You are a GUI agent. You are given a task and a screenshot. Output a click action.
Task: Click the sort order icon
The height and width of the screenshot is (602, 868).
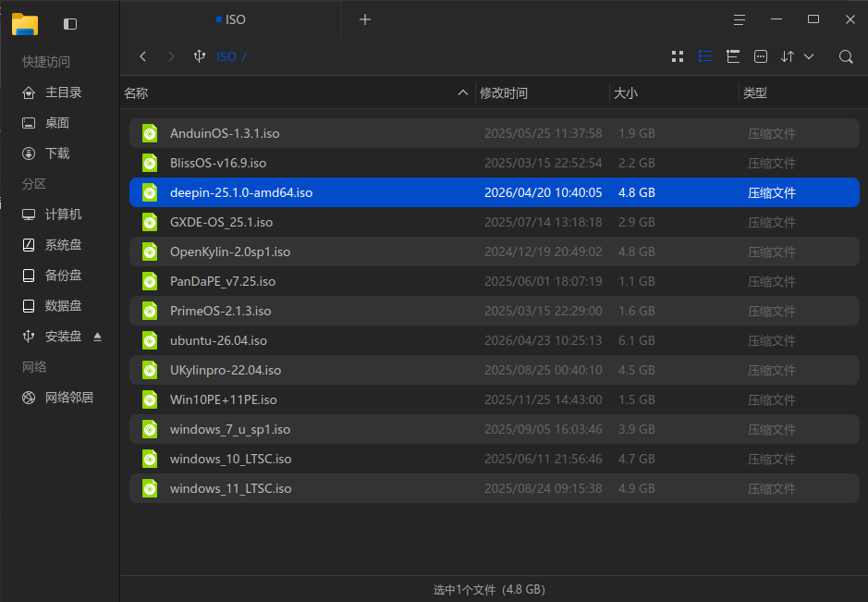(788, 56)
